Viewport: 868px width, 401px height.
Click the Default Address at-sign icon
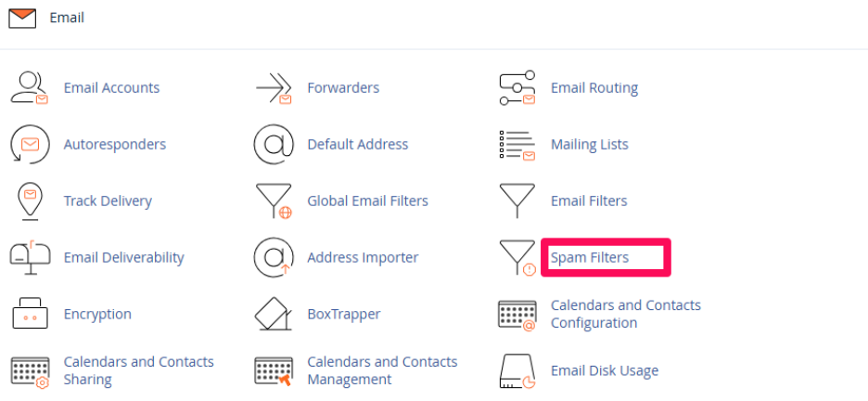(x=274, y=145)
